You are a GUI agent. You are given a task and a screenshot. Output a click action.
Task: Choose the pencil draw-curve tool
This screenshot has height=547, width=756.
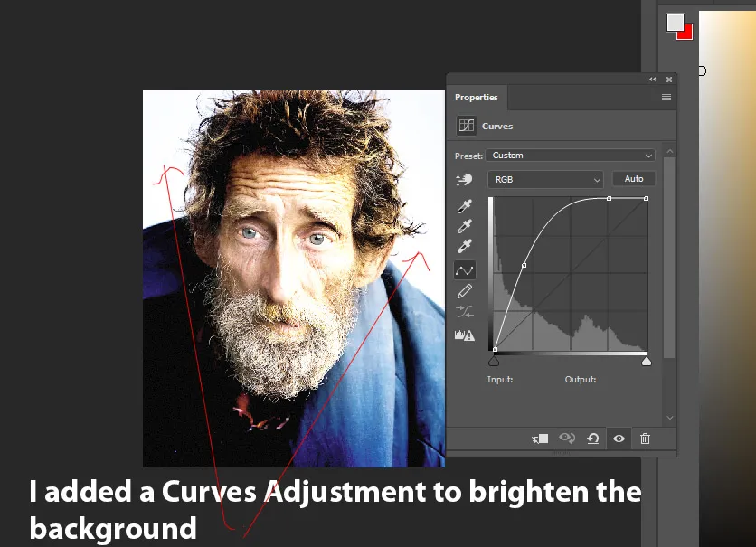[464, 291]
